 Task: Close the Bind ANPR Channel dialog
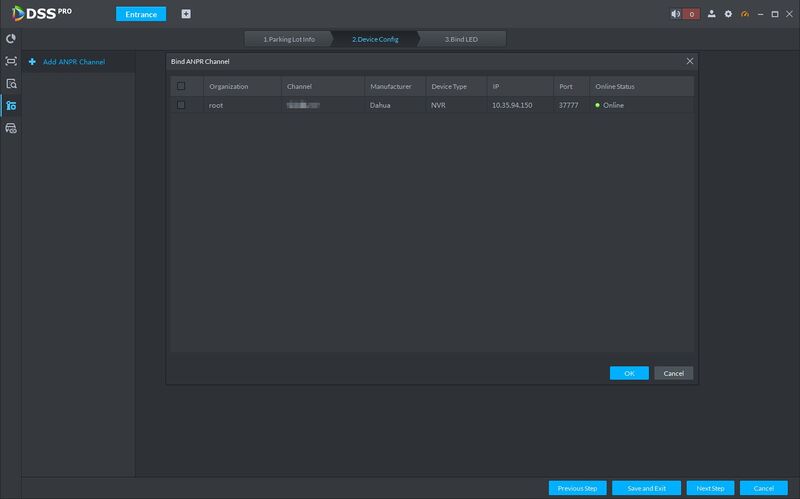690,61
